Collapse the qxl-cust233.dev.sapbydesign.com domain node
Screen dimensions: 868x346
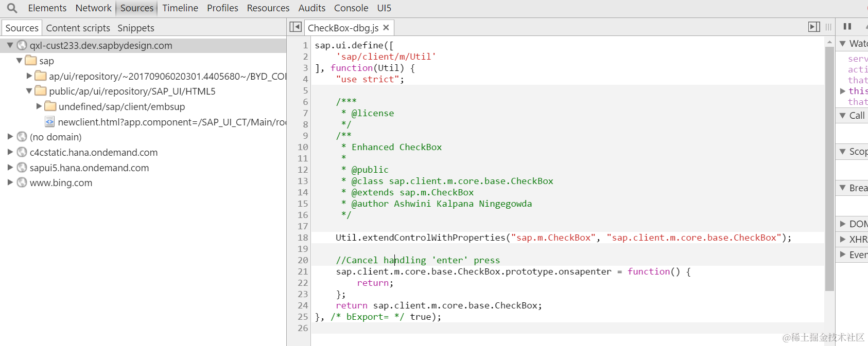click(10, 45)
